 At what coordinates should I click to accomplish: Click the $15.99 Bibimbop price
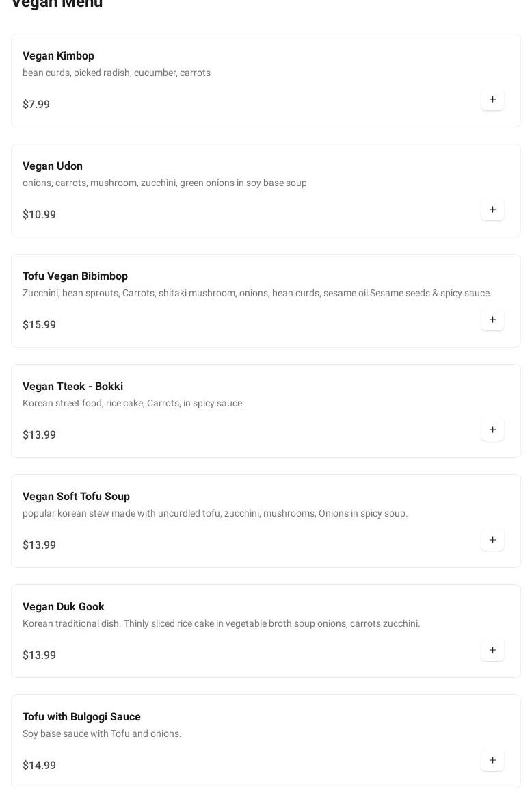click(39, 325)
